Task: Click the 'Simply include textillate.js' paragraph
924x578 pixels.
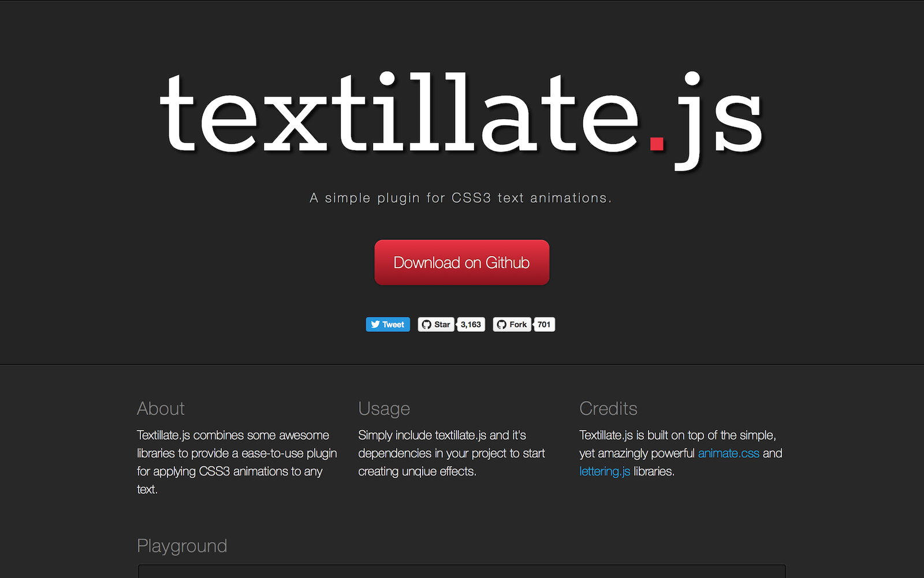Action: point(452,453)
